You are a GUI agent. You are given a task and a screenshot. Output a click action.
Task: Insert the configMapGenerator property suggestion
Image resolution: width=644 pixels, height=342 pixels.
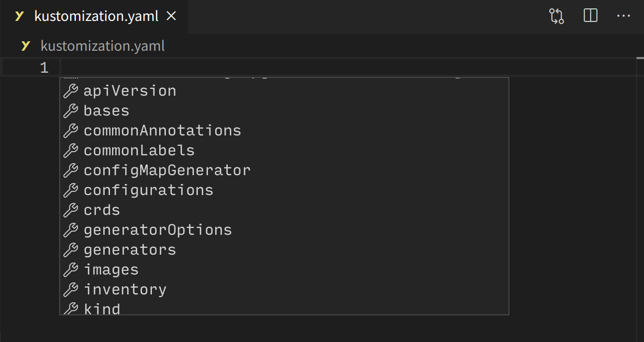[284, 170]
